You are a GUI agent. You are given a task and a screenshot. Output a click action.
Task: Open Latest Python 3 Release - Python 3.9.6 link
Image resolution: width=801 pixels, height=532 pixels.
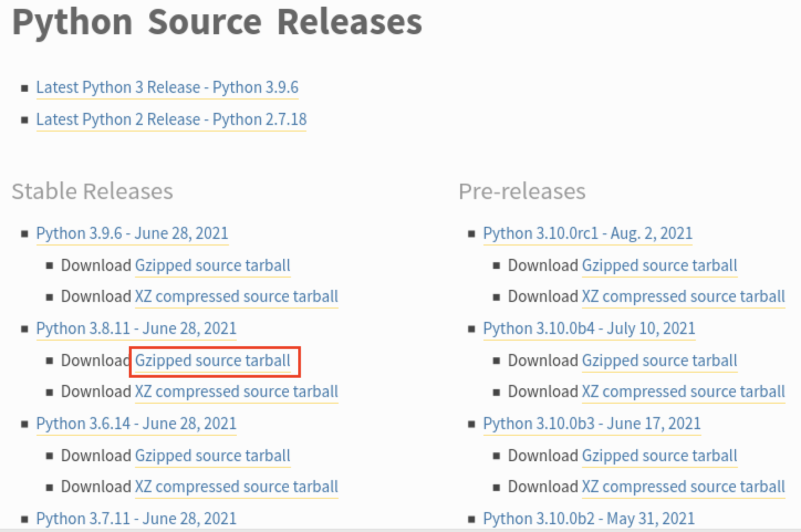(x=167, y=87)
